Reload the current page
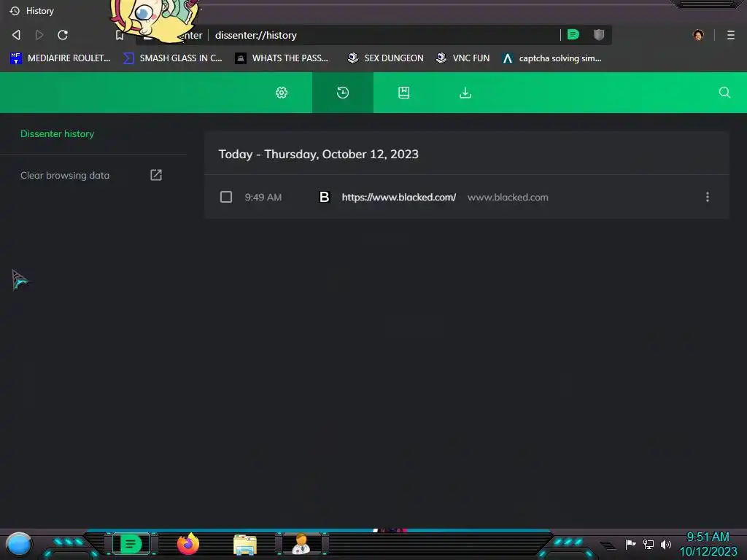Screen dimensions: 747x560 63,35
